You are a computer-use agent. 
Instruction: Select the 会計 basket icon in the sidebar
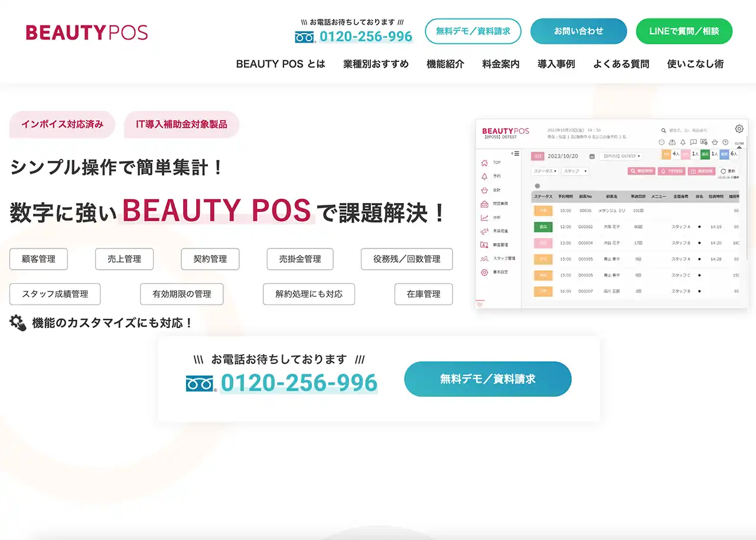pyautogui.click(x=484, y=191)
